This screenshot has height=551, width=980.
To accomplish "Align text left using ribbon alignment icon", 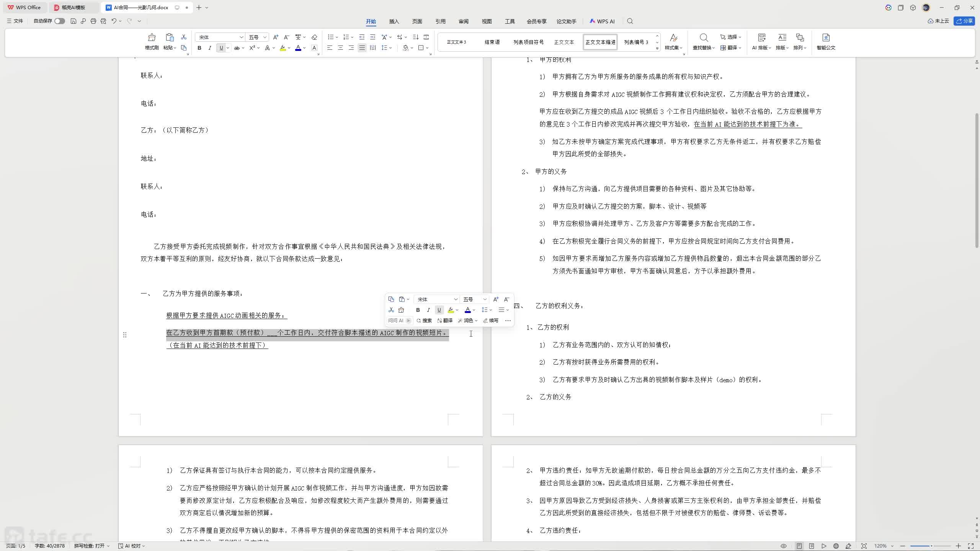I will pyautogui.click(x=330, y=48).
